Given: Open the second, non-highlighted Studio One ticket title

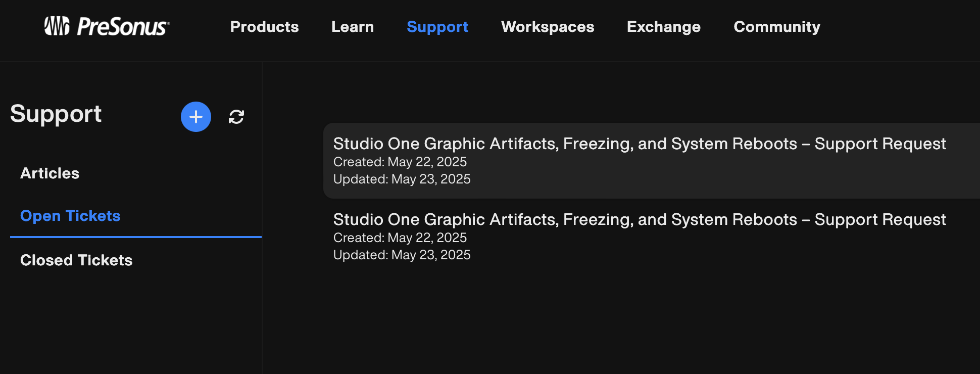Looking at the screenshot, I should tap(640, 220).
